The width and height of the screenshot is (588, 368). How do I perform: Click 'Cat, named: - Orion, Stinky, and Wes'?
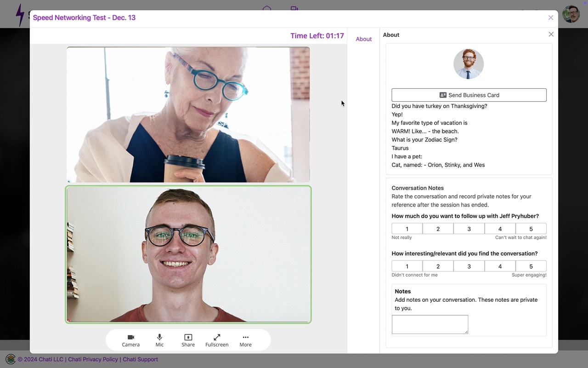(438, 165)
